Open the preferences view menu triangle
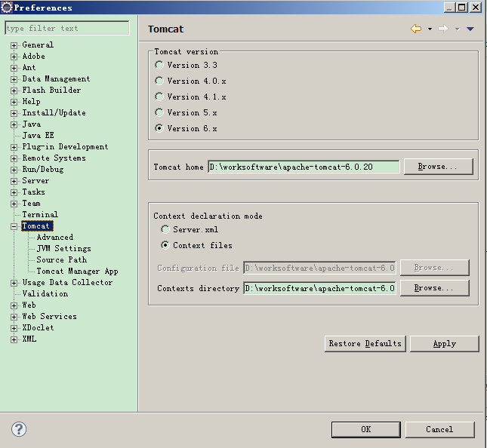Viewport: 487px width, 448px height. (x=470, y=29)
